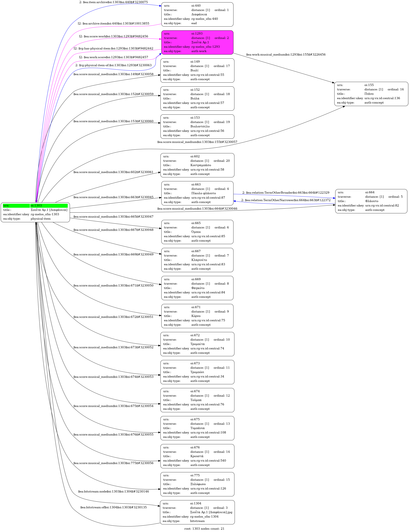Select node oi:775 Ξυλόφωνο
This screenshot has width=409, height=532.
click(x=197, y=484)
